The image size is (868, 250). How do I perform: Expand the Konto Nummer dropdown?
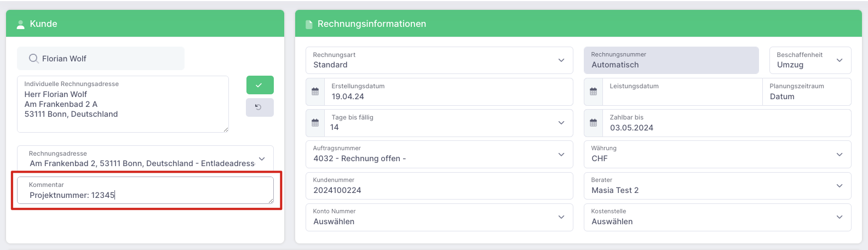point(439,217)
